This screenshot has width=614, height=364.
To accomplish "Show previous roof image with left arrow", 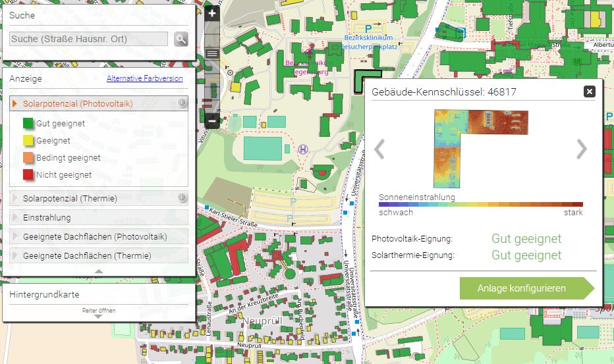I will pos(379,149).
